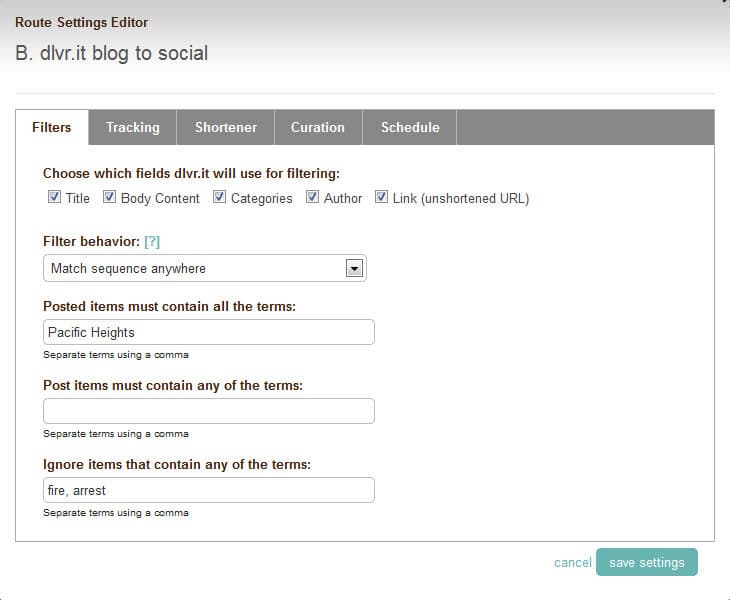Screen dimensions: 730x600
Task: Switch to the Tracking tab
Action: (133, 127)
